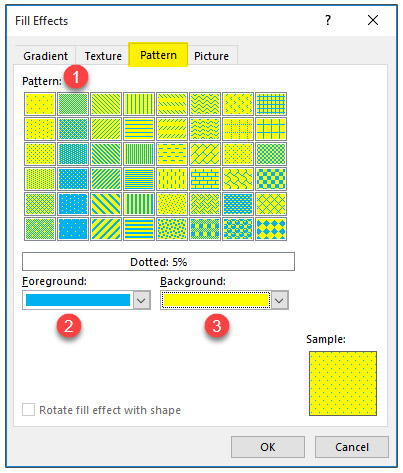The image size is (403, 473).
Task: Select the large grid pattern swatch
Action: click(x=271, y=129)
